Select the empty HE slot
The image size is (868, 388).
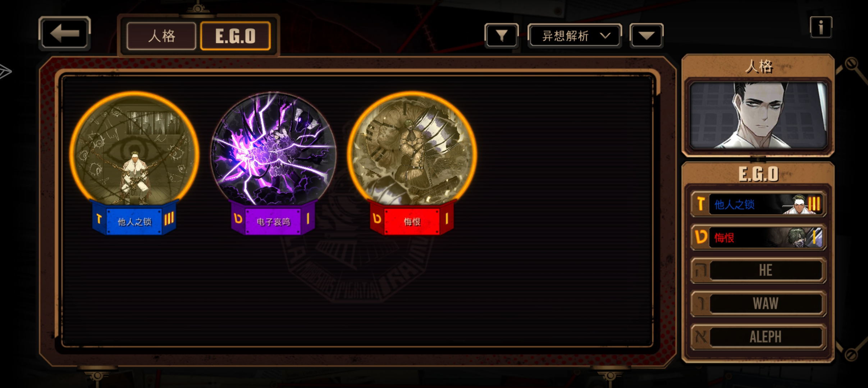click(x=758, y=270)
